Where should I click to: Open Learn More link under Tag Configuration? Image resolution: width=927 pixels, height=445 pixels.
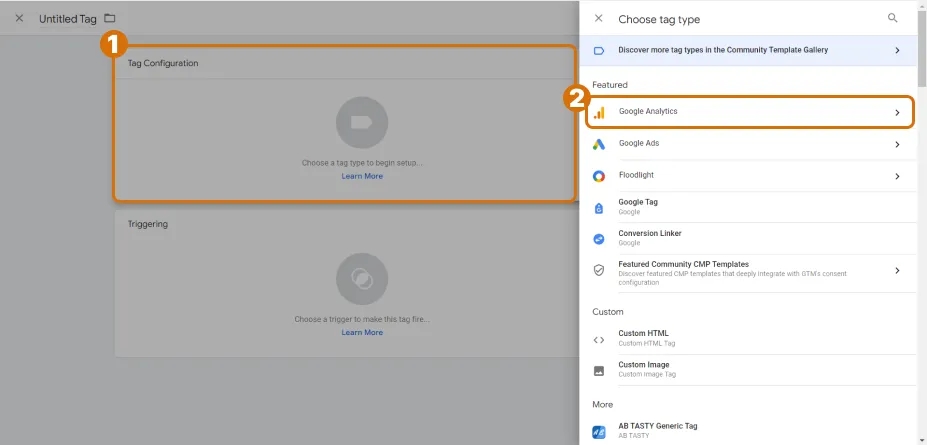click(362, 176)
